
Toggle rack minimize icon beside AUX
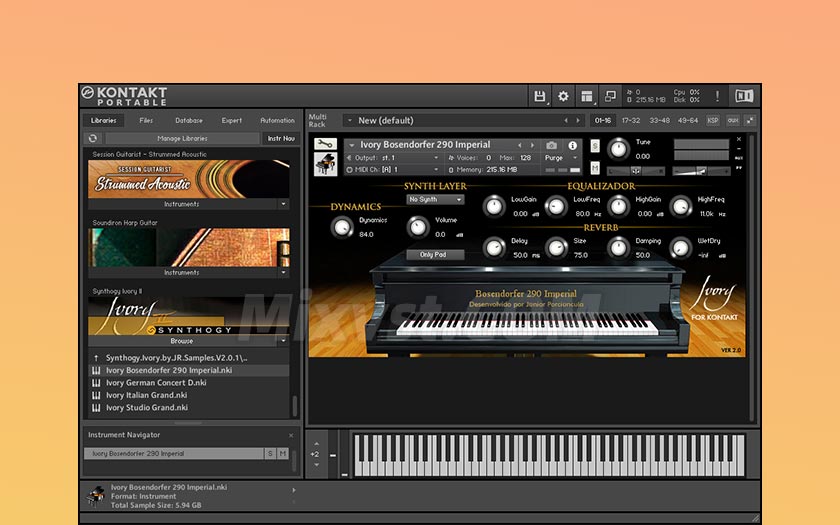[x=750, y=121]
